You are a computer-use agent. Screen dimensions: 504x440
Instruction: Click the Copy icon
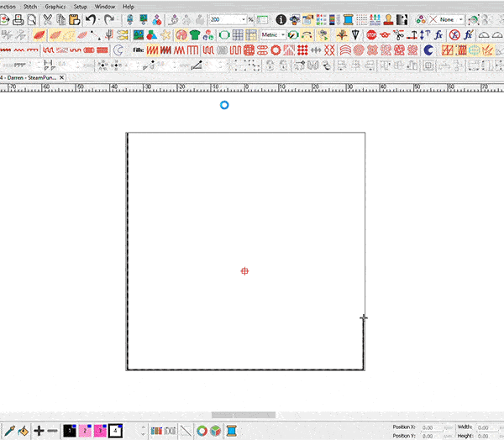coord(61,20)
